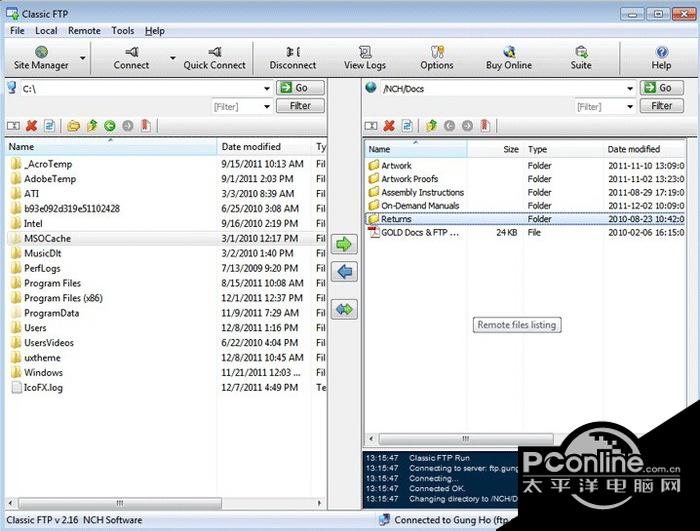Click the local Go button
700x531 pixels.
[300, 88]
